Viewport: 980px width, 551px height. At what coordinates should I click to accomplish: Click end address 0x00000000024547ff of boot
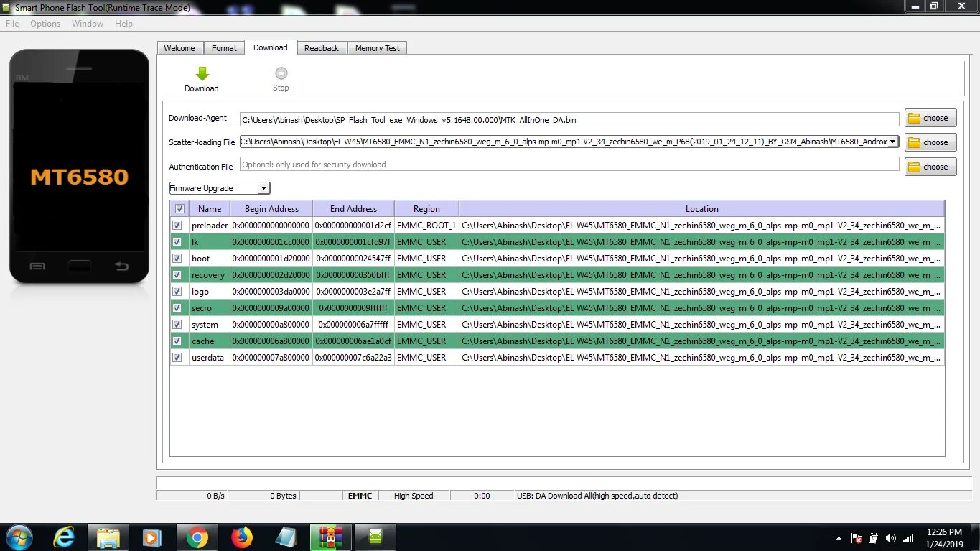tap(353, 259)
